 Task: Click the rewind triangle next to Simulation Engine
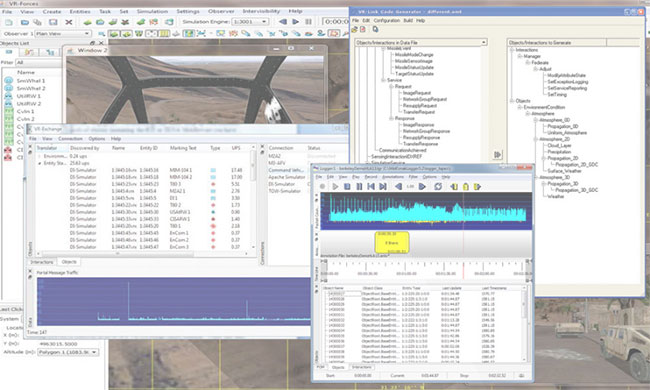[283, 22]
